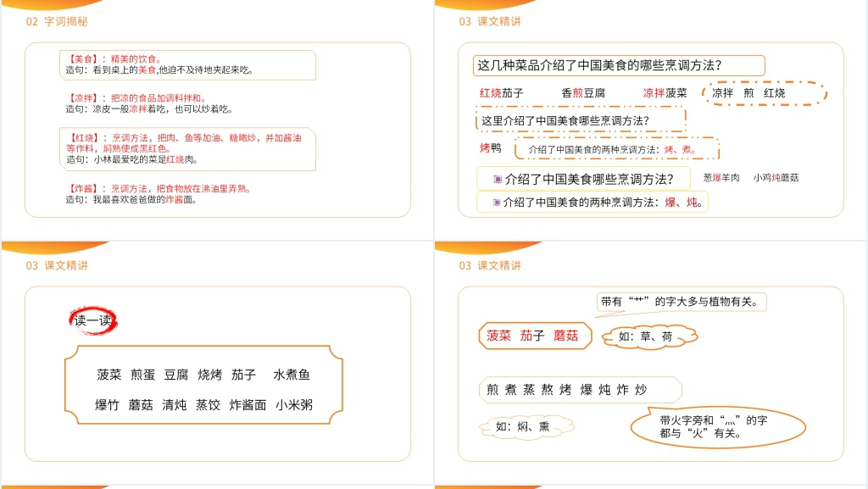Open the slide with the 读一读 word list
The width and height of the screenshot is (868, 489).
point(217,364)
